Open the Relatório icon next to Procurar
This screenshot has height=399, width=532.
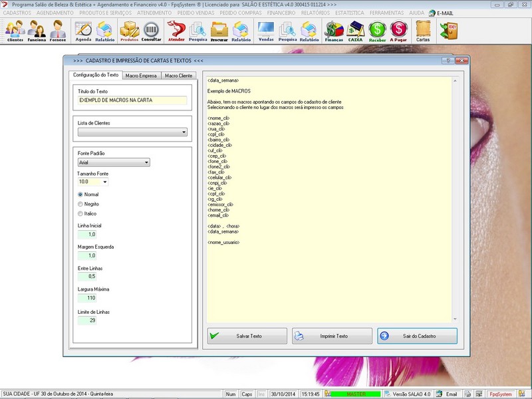(241, 31)
